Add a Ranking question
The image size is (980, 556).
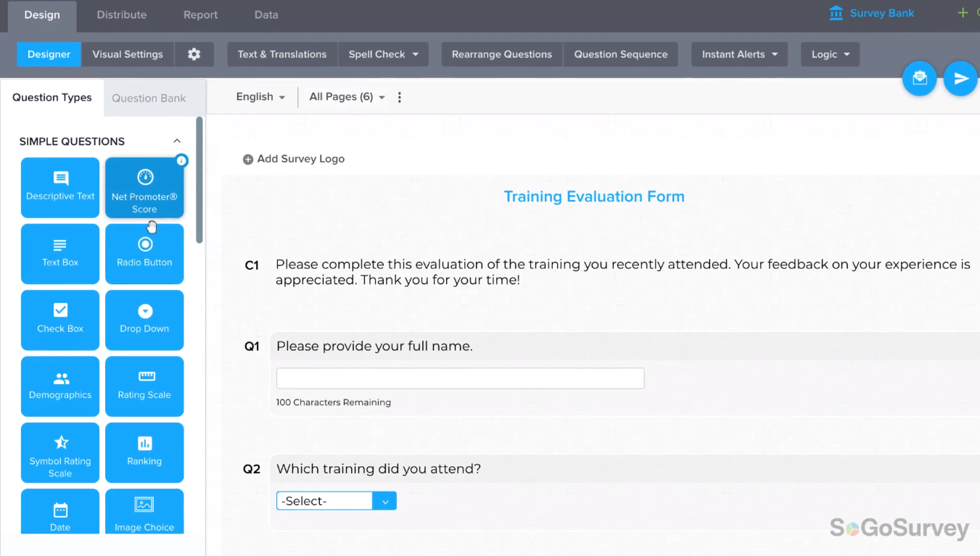[144, 452]
